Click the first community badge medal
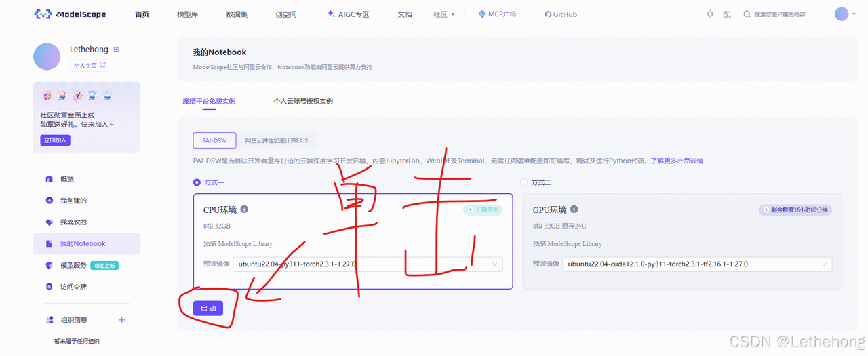868x356 pixels. [x=47, y=96]
